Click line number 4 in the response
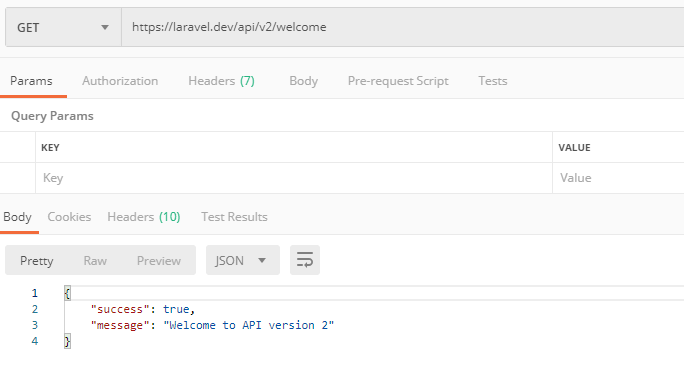Viewport: 684px width, 367px height. 35,341
